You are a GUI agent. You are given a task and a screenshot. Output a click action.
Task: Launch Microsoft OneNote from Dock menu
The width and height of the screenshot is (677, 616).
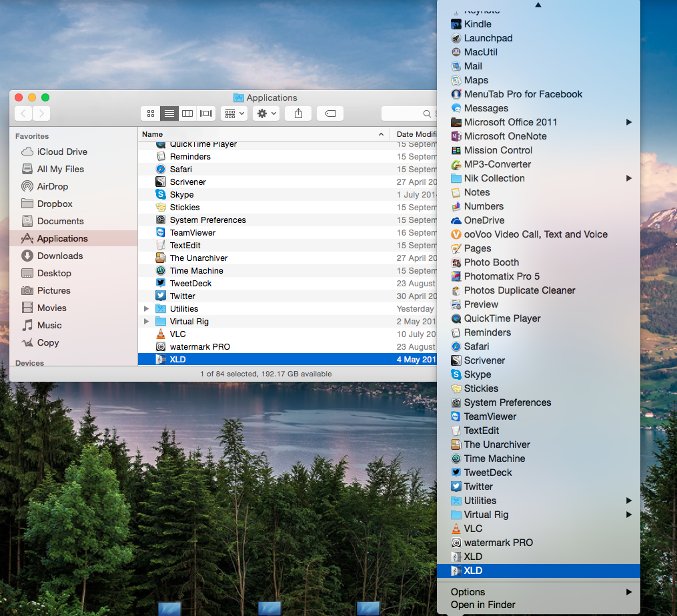pos(538,136)
